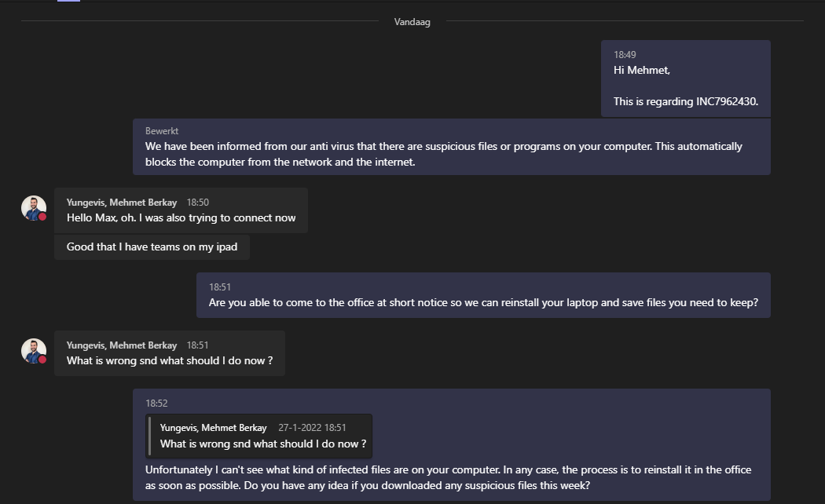Select Mehmet's standalone 'What is wrong' message bubble
Screen dimensions: 825x504
pyautogui.click(x=169, y=360)
